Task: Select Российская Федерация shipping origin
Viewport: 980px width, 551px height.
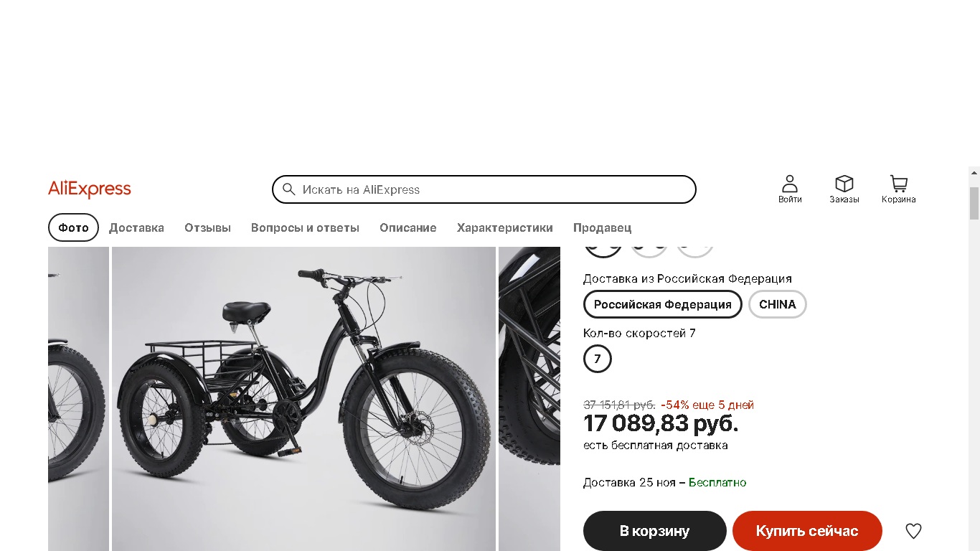Action: coord(663,304)
